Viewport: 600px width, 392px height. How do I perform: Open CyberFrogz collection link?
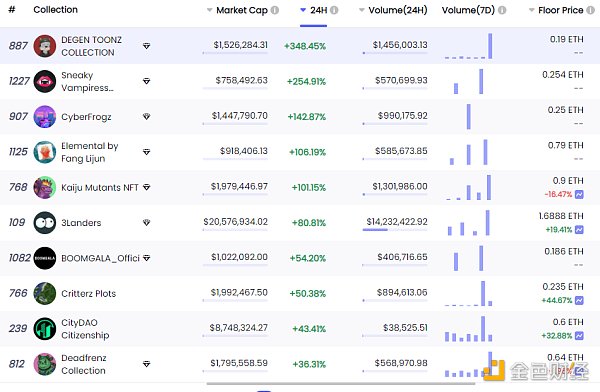86,117
